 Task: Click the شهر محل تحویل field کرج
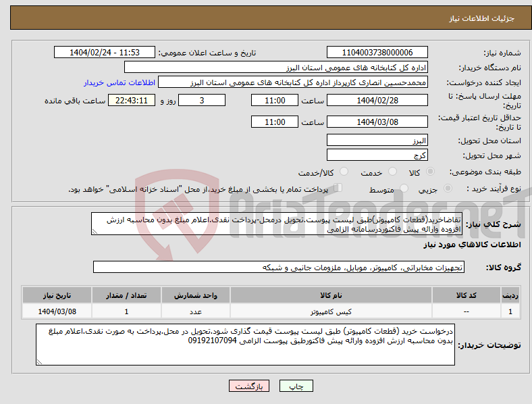point(377,155)
